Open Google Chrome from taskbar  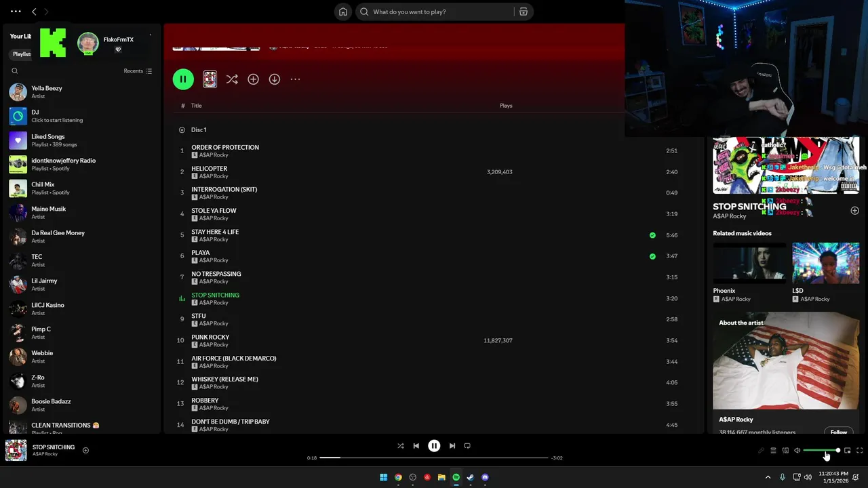pos(398,477)
